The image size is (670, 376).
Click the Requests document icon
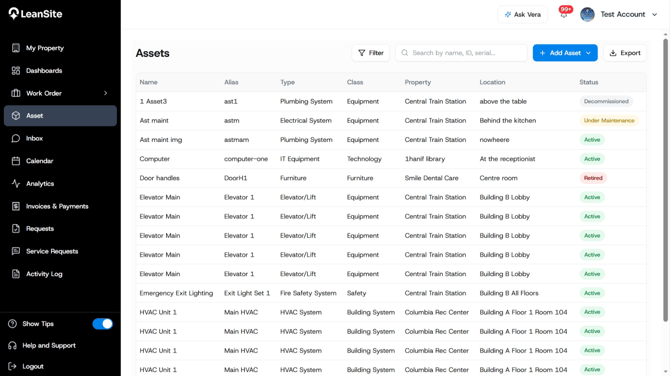tap(16, 229)
